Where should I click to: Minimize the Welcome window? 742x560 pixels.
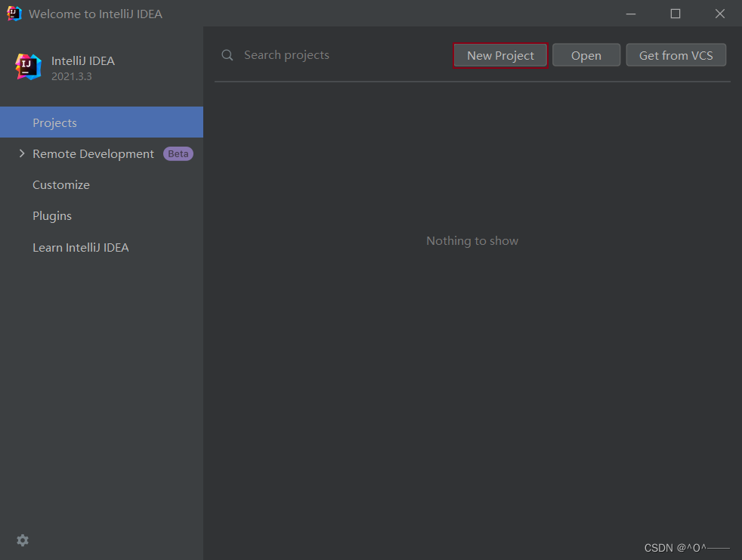click(x=631, y=14)
